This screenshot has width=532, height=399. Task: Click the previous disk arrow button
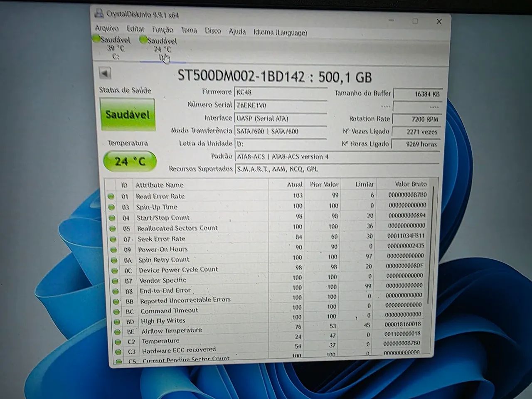pos(105,73)
